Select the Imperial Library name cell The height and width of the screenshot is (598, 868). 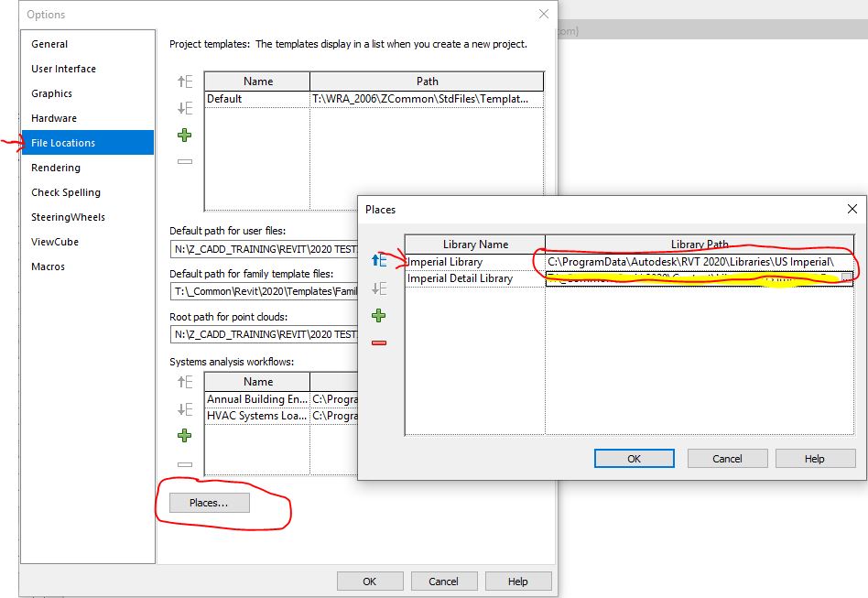[x=475, y=262]
